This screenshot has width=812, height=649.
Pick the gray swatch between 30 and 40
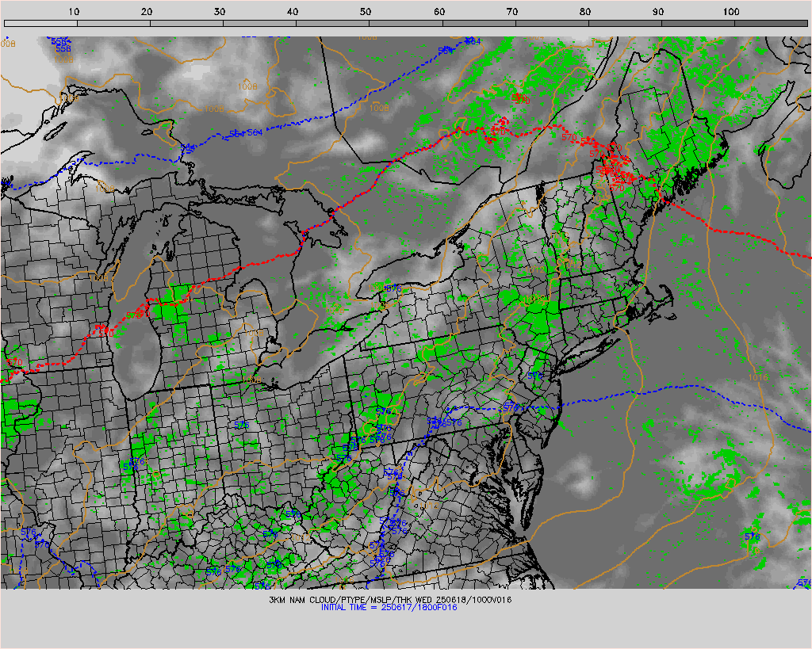260,23
